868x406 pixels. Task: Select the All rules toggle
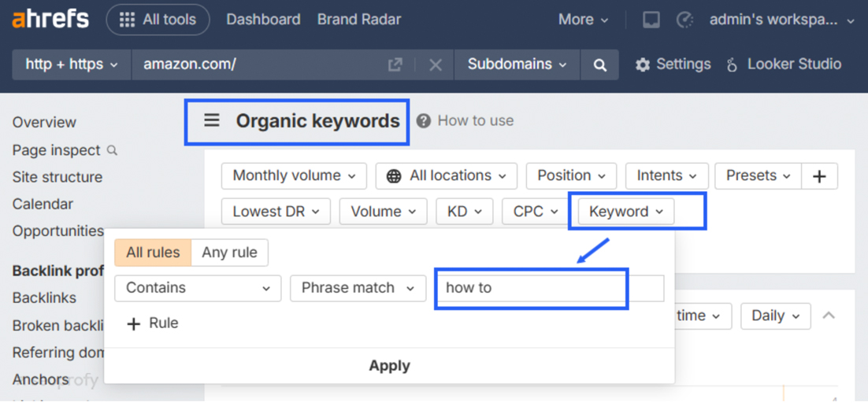[153, 253]
